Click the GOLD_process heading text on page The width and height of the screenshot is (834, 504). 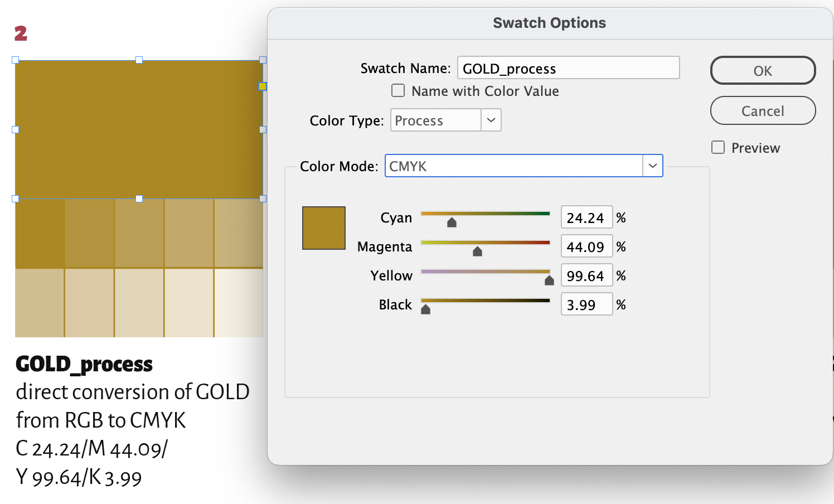tap(84, 364)
